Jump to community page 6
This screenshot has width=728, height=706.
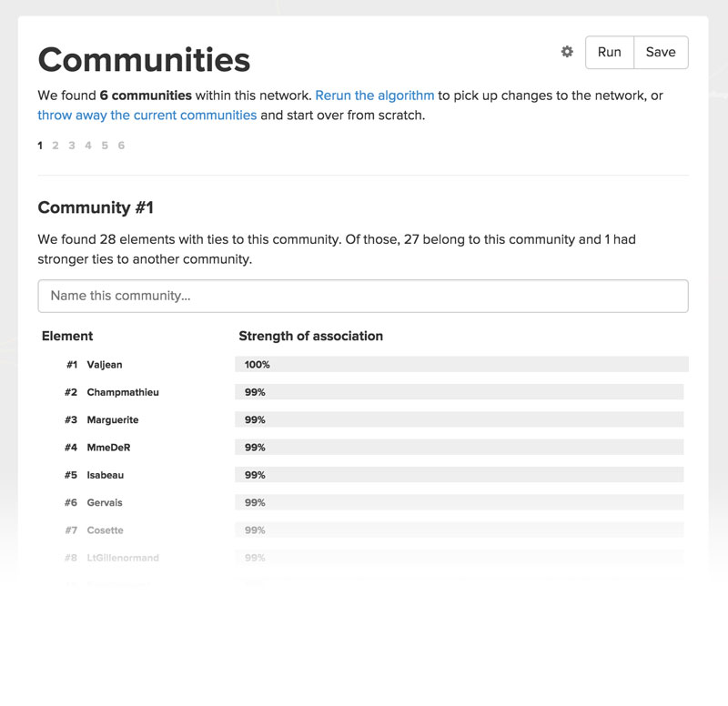[121, 145]
